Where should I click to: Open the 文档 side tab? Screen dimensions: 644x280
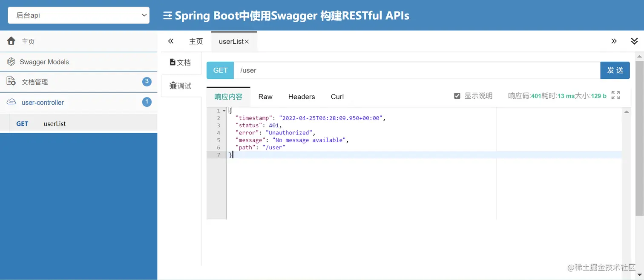click(x=181, y=62)
